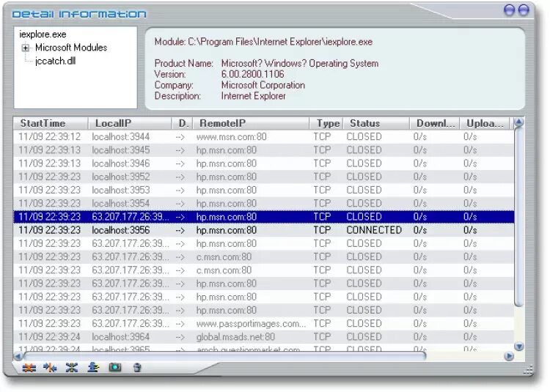Viewport: 550px width, 392px height.
Task: Click the camera snapshot icon
Action: (x=115, y=368)
